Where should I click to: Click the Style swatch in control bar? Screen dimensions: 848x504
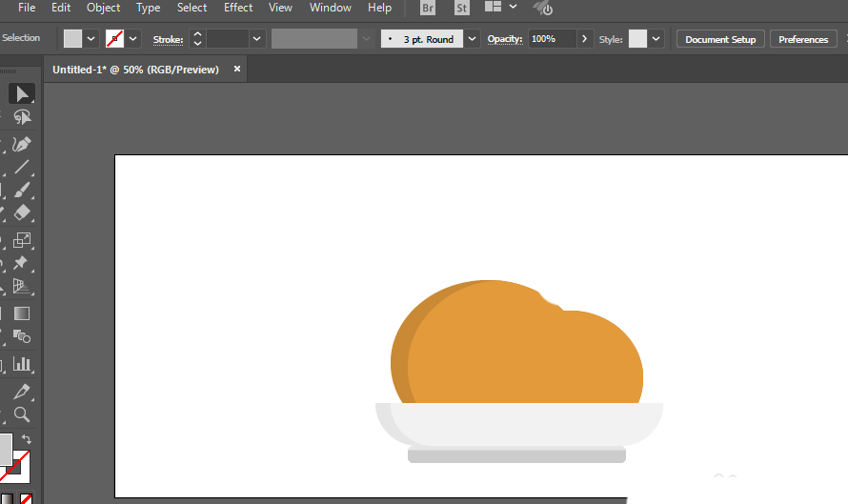pos(637,39)
